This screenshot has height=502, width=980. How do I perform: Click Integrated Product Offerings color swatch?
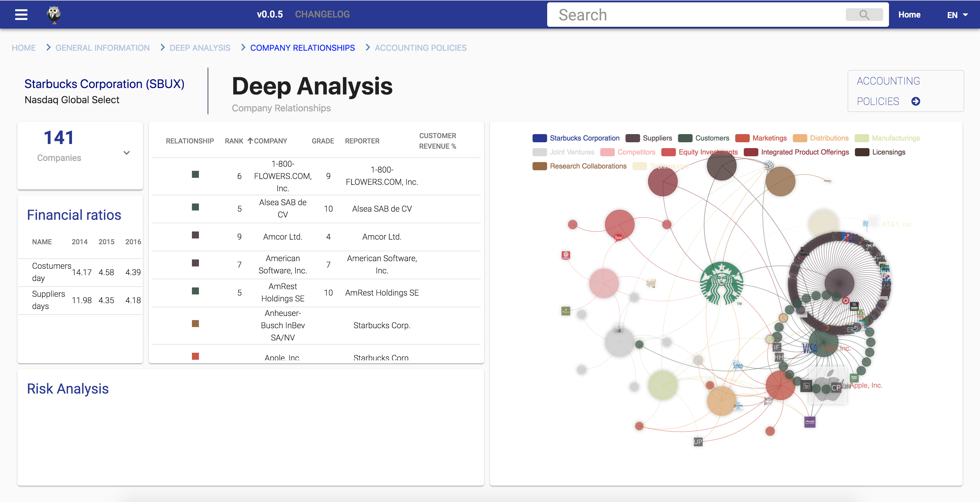750,152
